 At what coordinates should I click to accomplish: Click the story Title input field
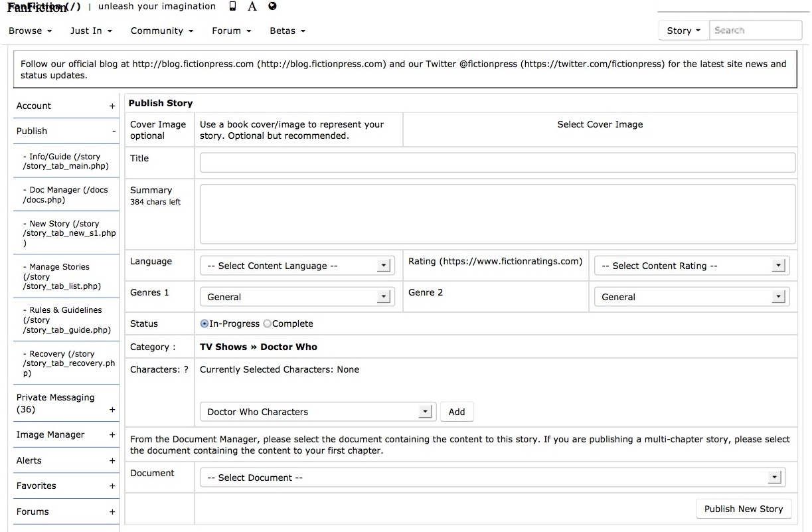pos(497,163)
